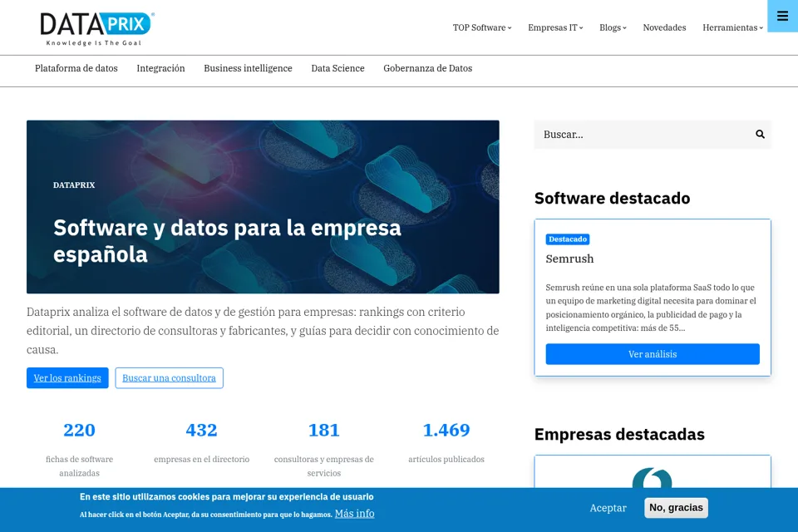This screenshot has height=532, width=798.
Task: Open the Semrush software title
Action: [x=569, y=259]
